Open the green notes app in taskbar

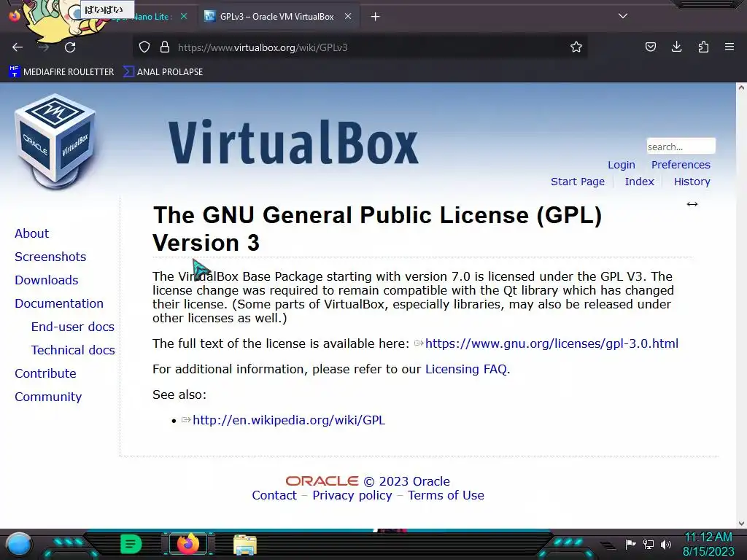tap(131, 544)
